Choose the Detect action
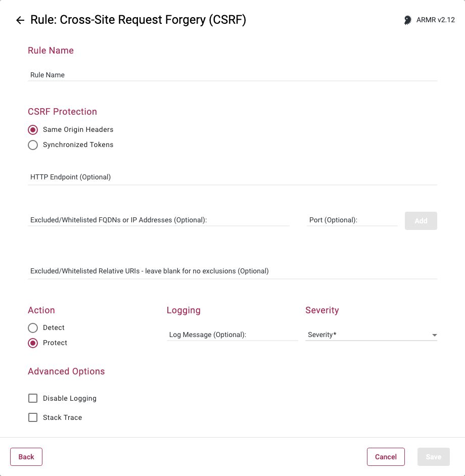This screenshot has height=476, width=465. tap(33, 328)
